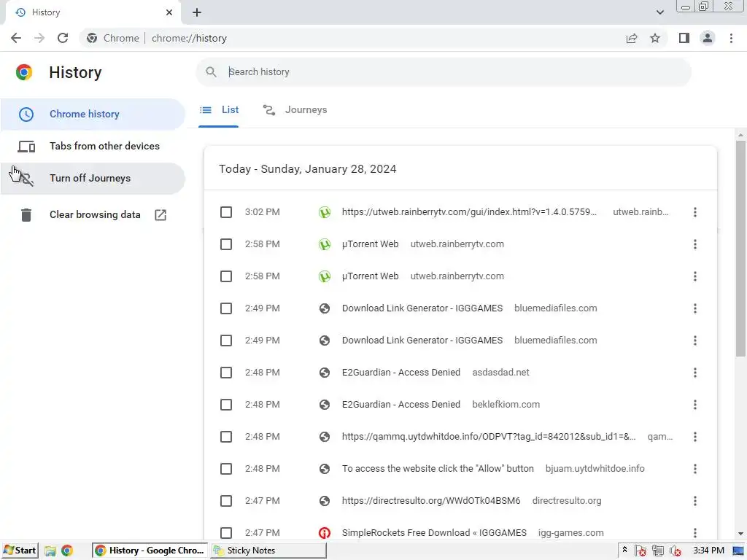Click the trash icon for Clear browsing data

click(26, 215)
